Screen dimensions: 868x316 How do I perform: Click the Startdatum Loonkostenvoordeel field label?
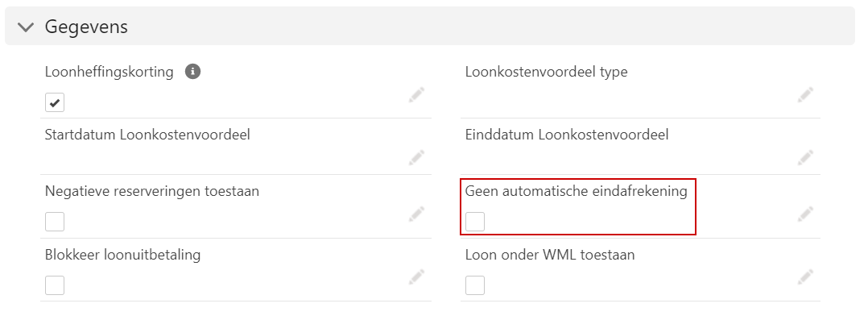click(147, 134)
